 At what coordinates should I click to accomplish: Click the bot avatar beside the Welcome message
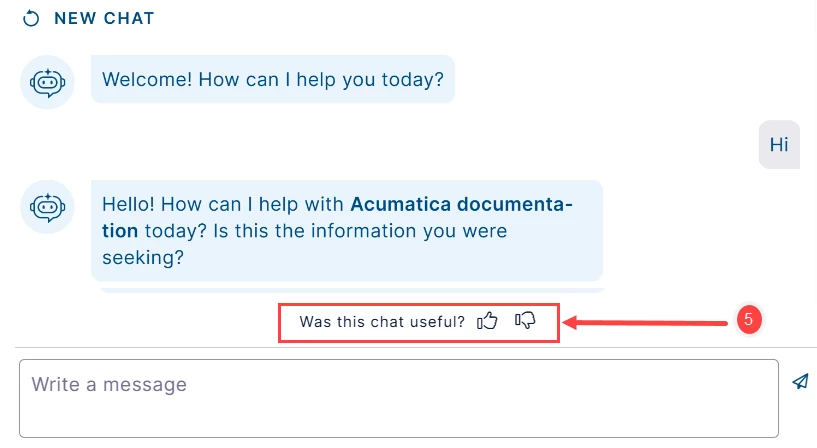point(47,82)
